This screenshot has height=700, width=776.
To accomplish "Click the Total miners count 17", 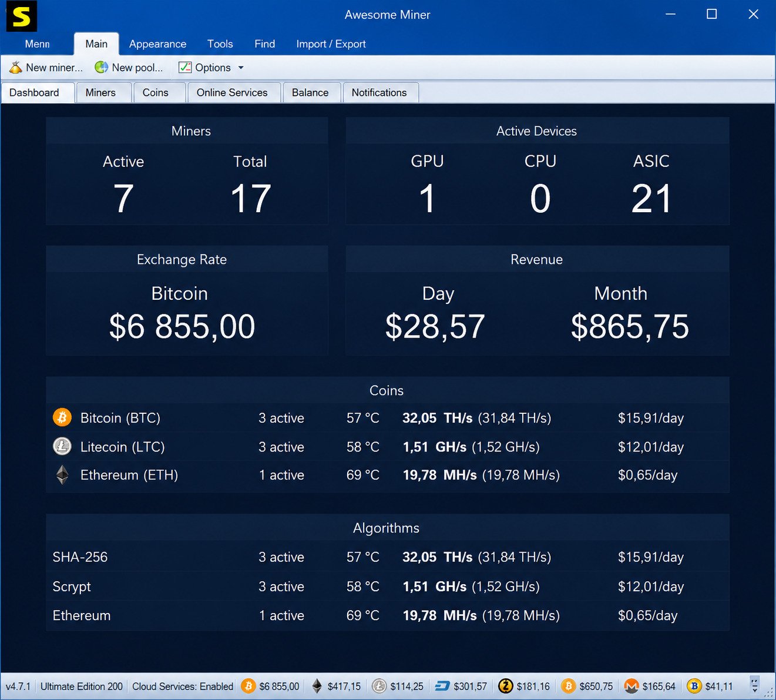I will coord(250,199).
